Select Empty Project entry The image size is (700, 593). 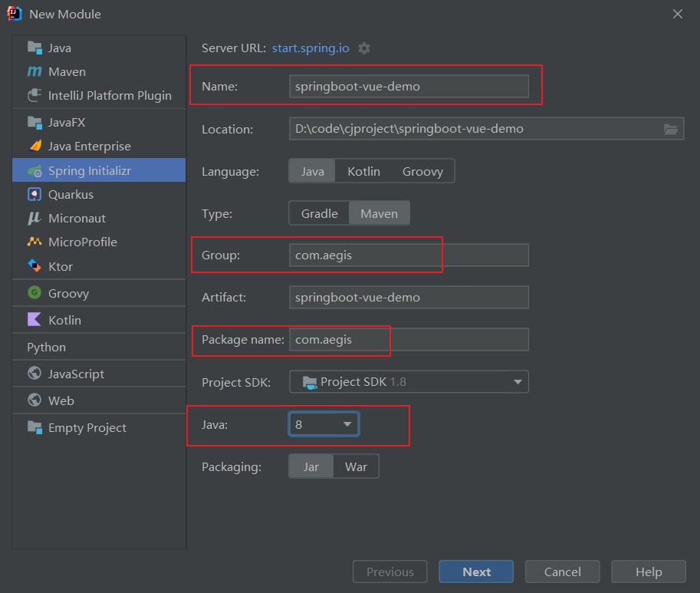(99, 427)
